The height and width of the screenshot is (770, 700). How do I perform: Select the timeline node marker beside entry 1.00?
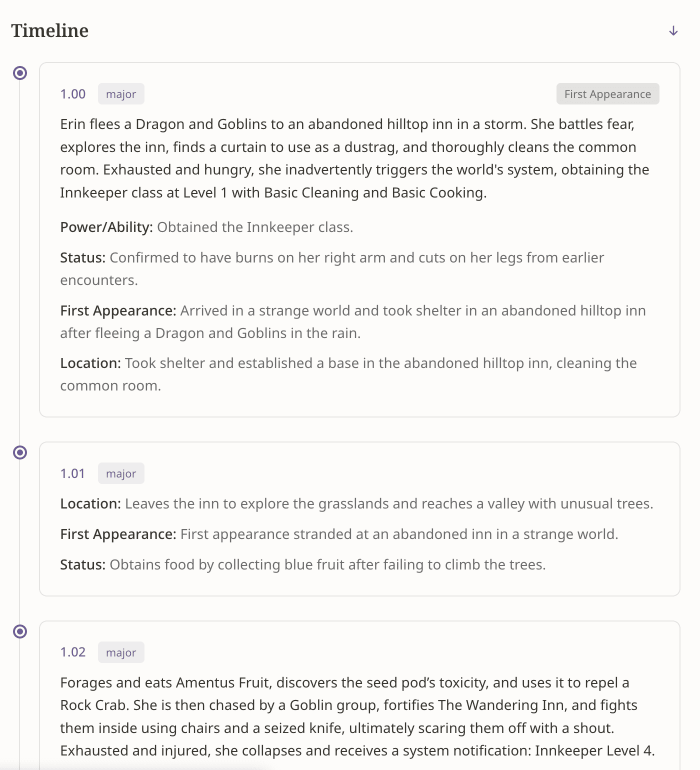click(x=20, y=73)
